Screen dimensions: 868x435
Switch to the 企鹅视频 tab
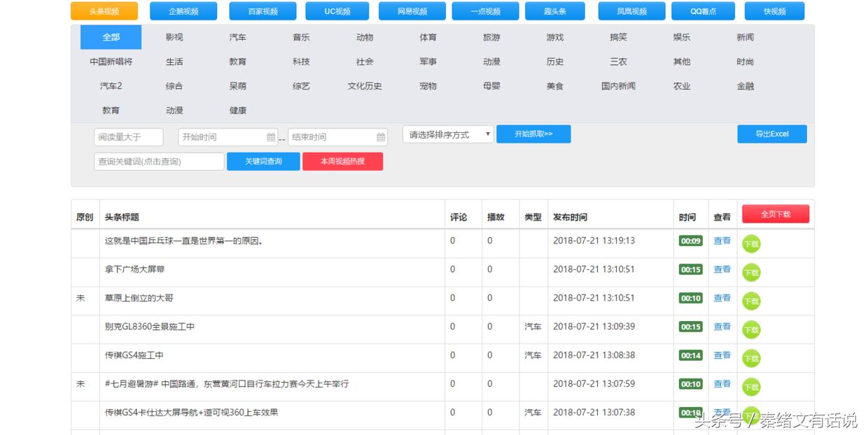click(x=185, y=10)
